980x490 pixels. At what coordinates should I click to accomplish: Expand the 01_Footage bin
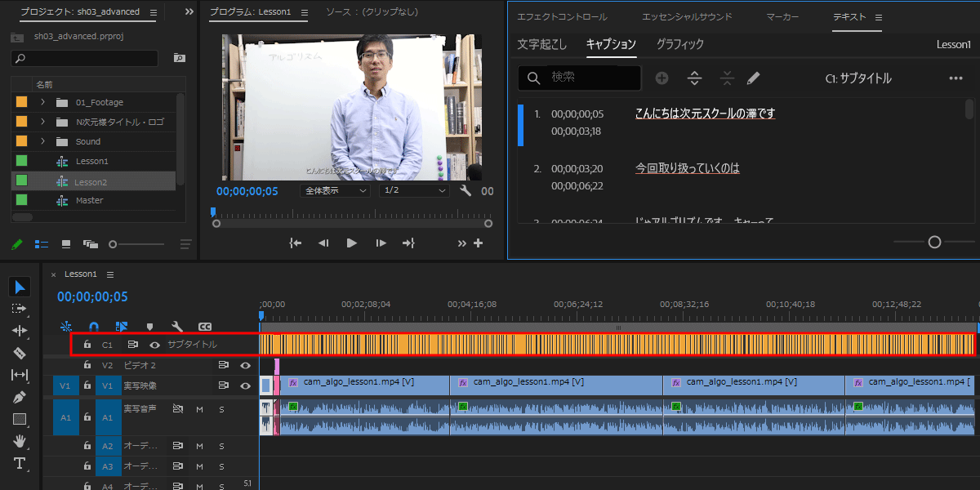[42, 102]
